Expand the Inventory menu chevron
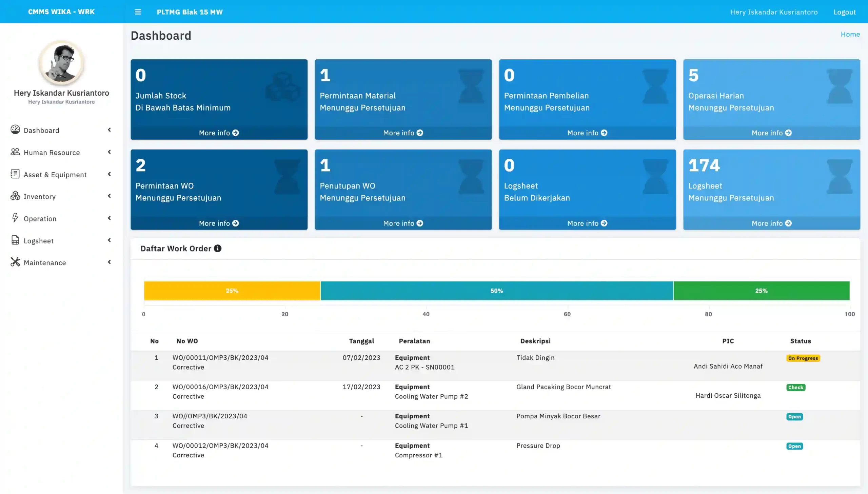868x494 pixels. (x=109, y=196)
